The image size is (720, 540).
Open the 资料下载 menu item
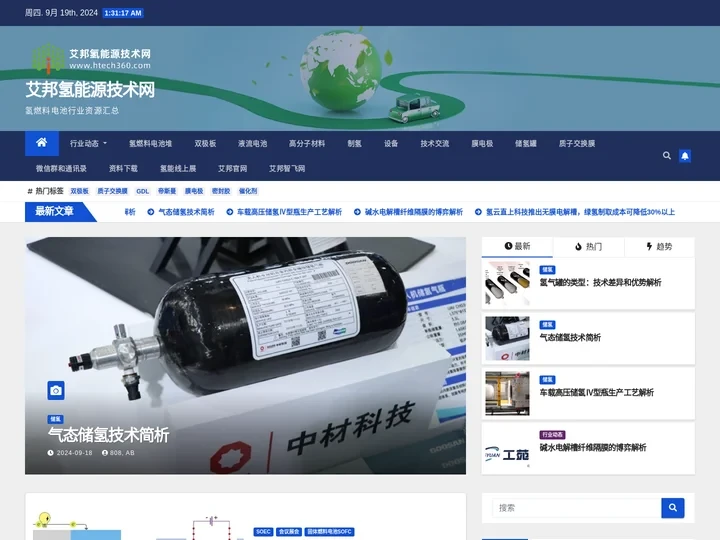pyautogui.click(x=123, y=169)
